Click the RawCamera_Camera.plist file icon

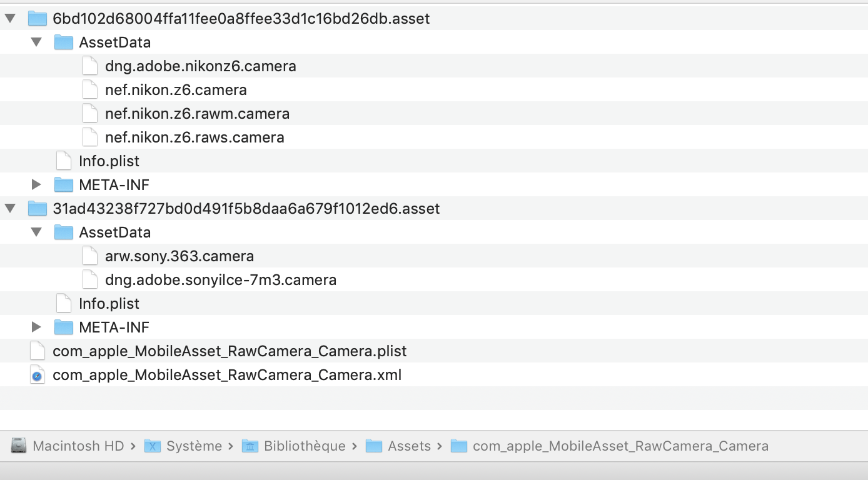click(38, 351)
